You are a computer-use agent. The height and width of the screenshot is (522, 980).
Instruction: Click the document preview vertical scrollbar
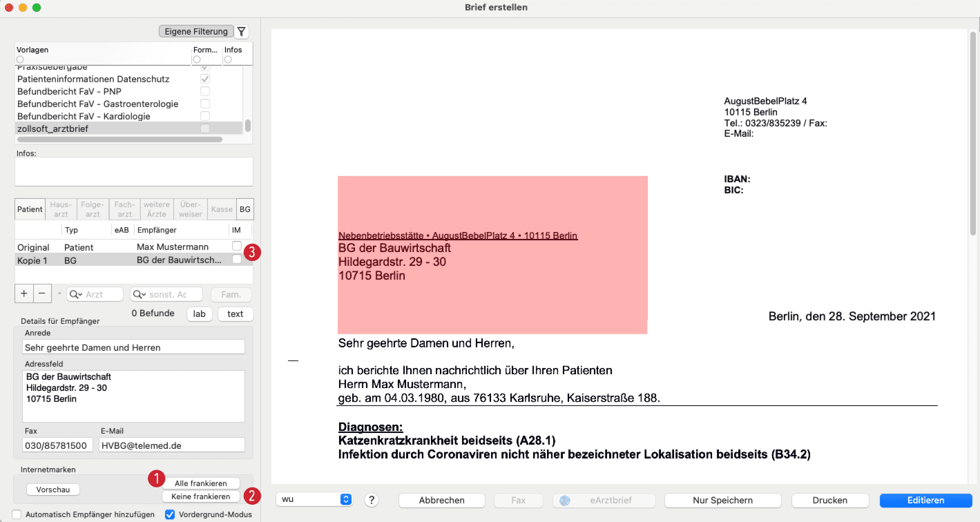pos(973,131)
